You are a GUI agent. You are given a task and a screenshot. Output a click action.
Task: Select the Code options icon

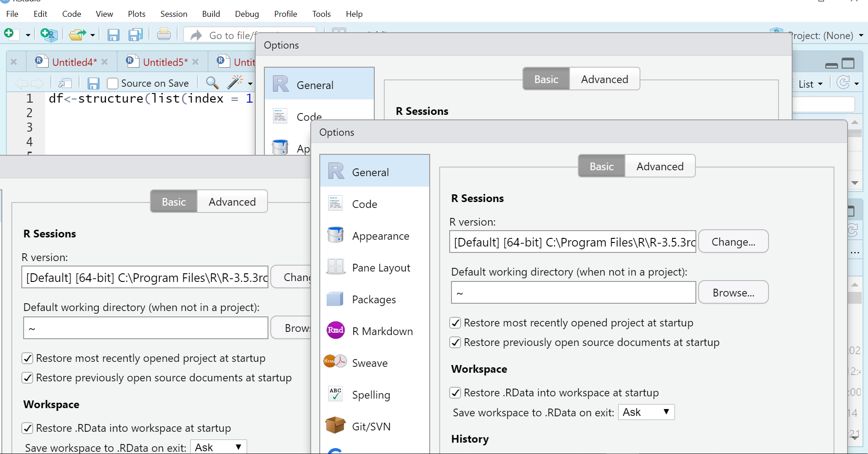coord(335,203)
